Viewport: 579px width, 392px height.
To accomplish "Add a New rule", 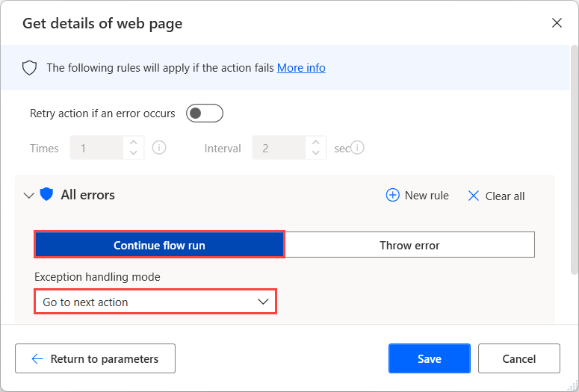I will (x=418, y=196).
